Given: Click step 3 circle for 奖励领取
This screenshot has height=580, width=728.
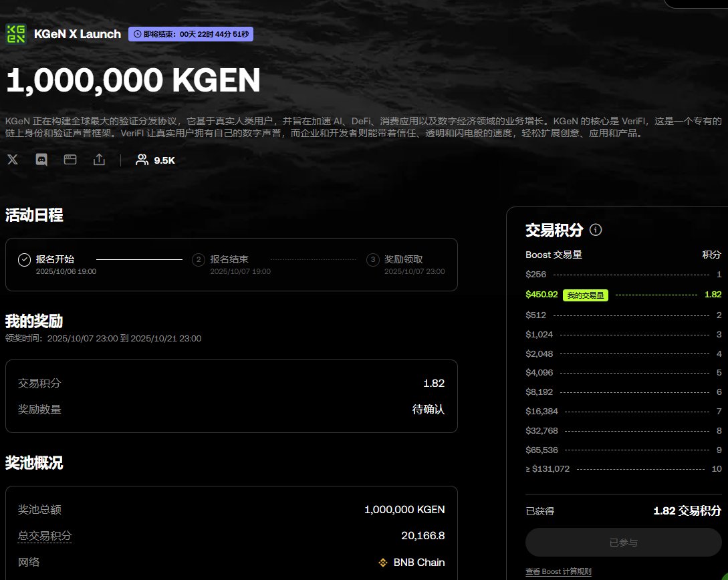Looking at the screenshot, I should (x=372, y=260).
